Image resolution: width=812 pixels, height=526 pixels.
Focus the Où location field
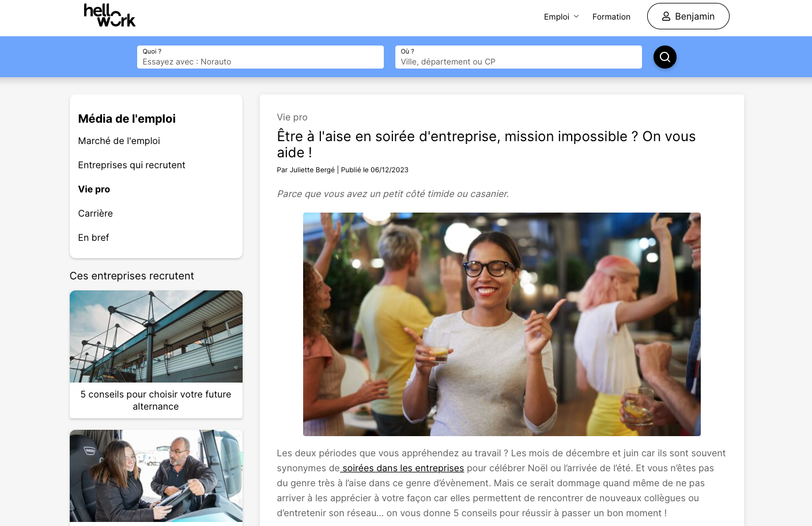point(518,57)
